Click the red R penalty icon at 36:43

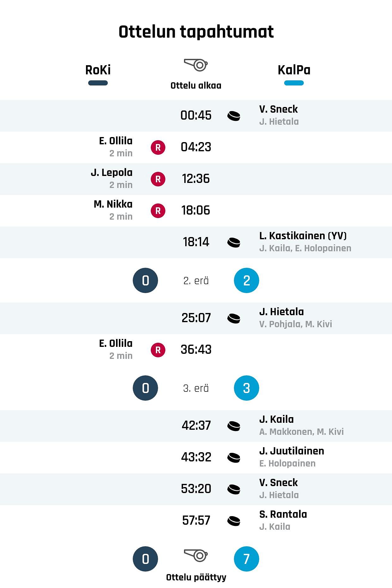158,350
